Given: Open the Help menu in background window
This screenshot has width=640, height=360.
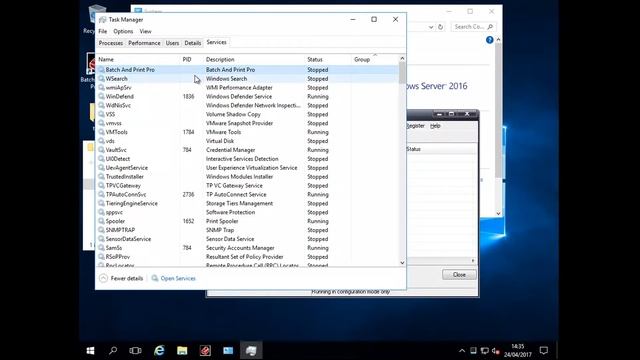Looking at the screenshot, I should 435,126.
